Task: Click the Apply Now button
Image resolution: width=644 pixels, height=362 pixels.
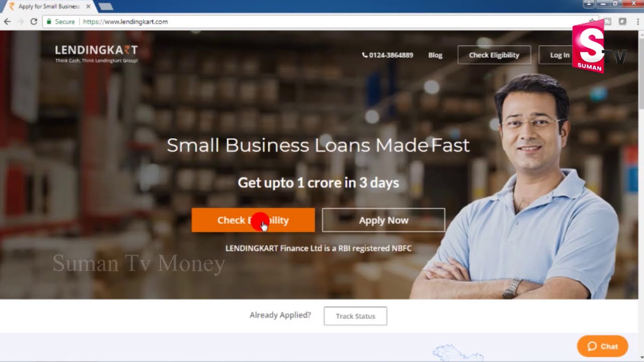Action: pyautogui.click(x=383, y=220)
